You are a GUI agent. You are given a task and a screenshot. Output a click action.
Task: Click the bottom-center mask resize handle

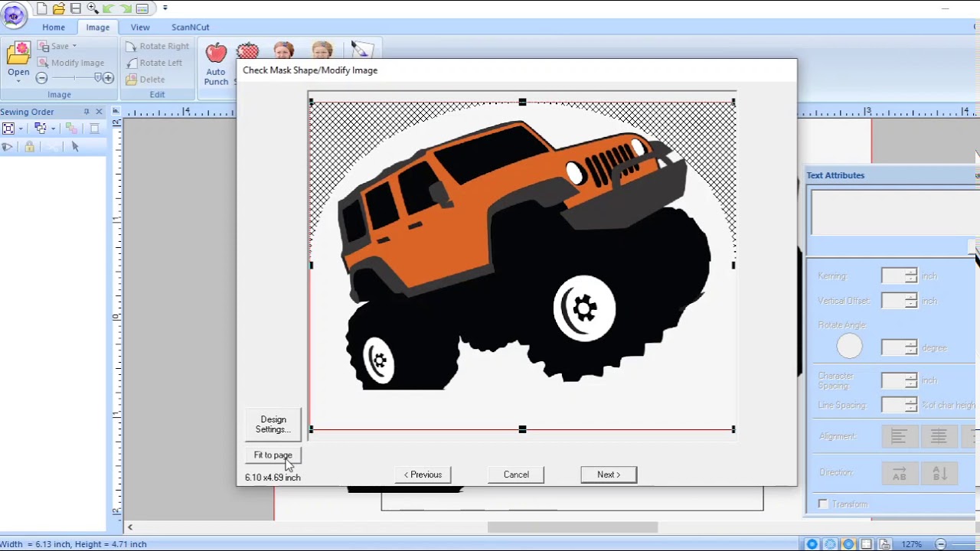tap(522, 430)
